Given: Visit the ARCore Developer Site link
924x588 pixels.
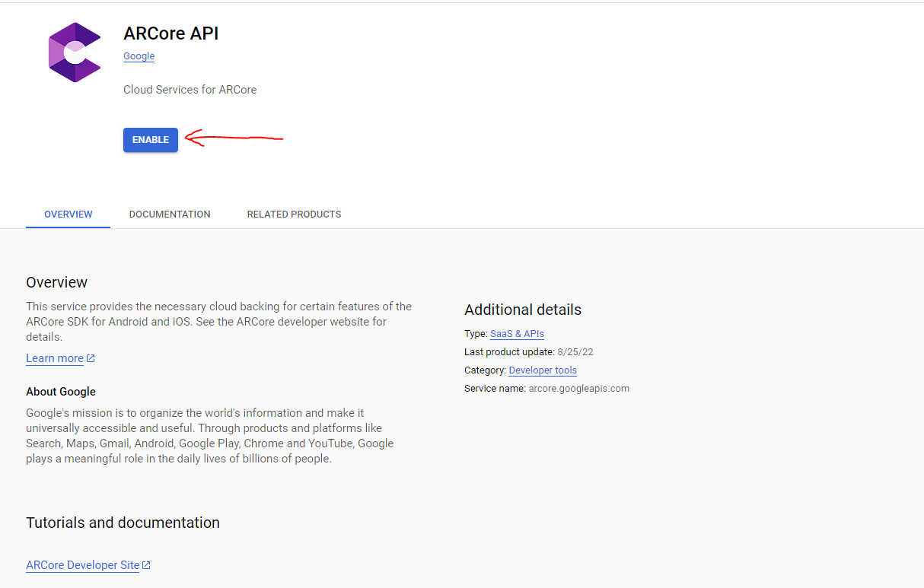Looking at the screenshot, I should (83, 565).
